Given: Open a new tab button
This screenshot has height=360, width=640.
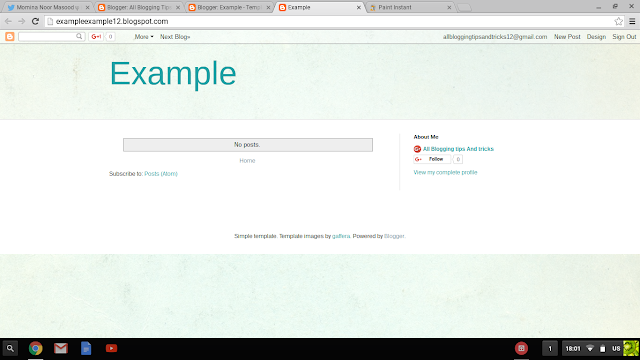Looking at the screenshot, I should (464, 7).
